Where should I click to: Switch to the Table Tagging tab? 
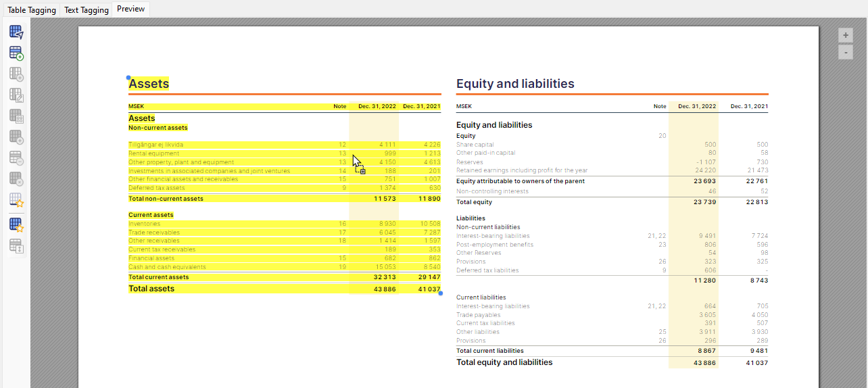pos(31,10)
